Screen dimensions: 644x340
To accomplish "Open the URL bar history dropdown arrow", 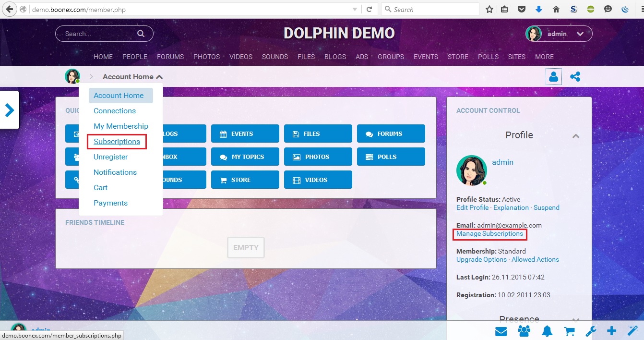I will coord(355,9).
